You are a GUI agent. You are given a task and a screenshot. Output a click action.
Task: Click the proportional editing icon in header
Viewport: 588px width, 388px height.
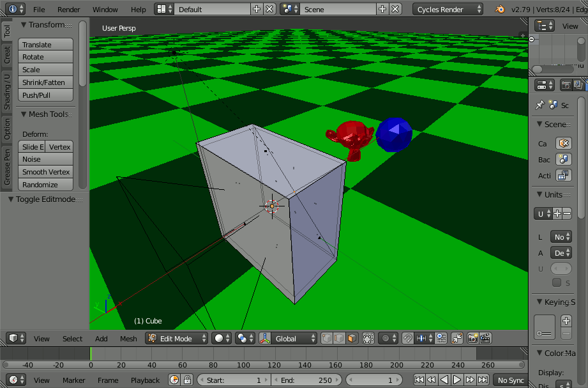coord(385,338)
